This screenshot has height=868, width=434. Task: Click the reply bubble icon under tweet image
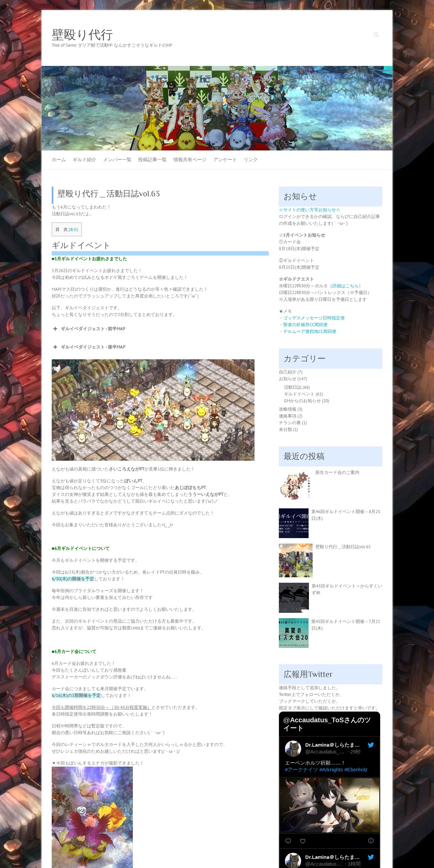pyautogui.click(x=288, y=841)
